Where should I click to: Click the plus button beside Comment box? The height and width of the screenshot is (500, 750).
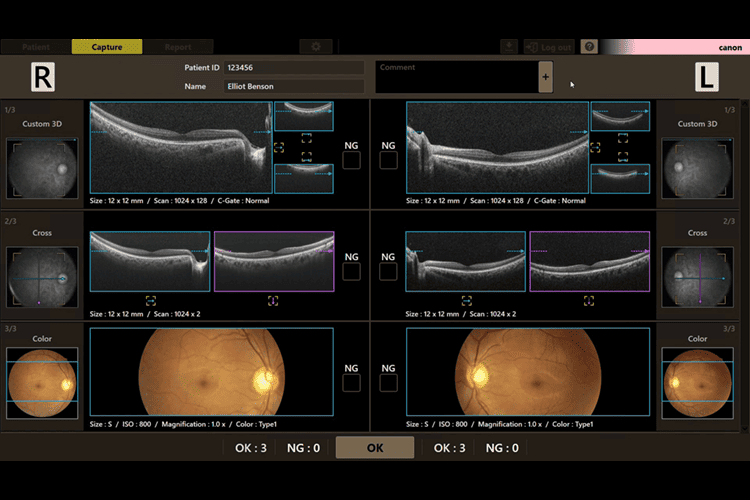(545, 77)
